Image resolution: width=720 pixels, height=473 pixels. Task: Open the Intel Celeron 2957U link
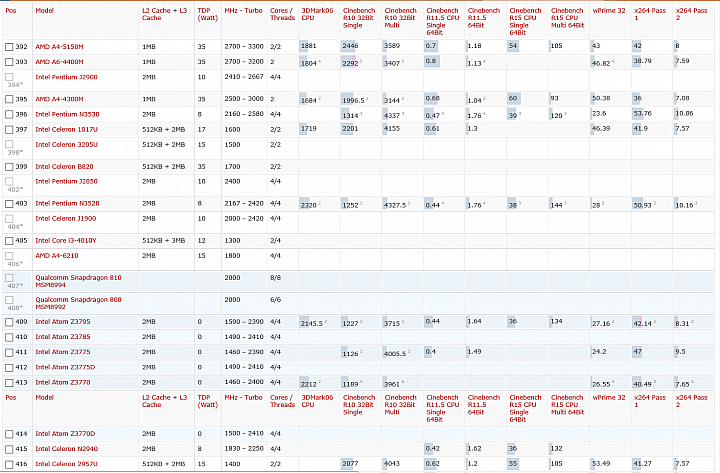[x=67, y=464]
